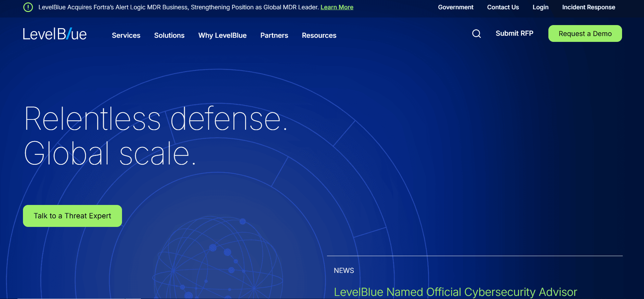Viewport: 644px width, 299px height.
Task: Open the Resources menu
Action: (x=319, y=35)
